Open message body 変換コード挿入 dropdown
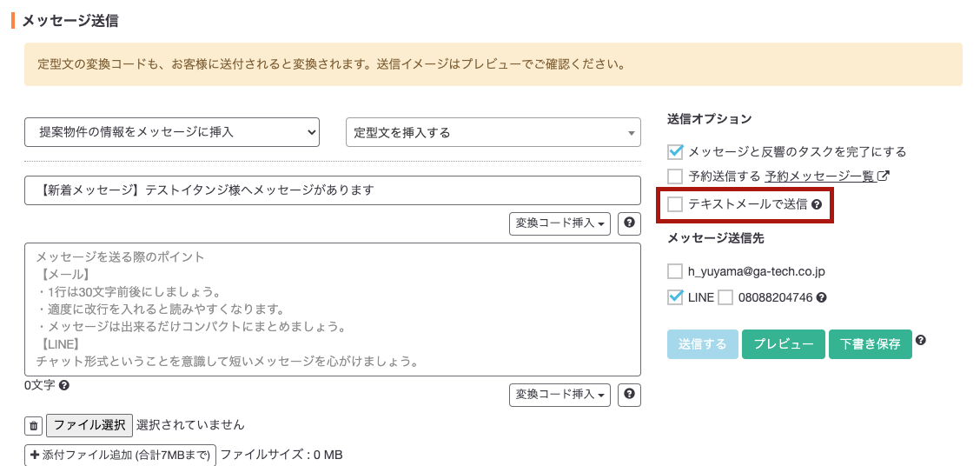 (x=560, y=394)
